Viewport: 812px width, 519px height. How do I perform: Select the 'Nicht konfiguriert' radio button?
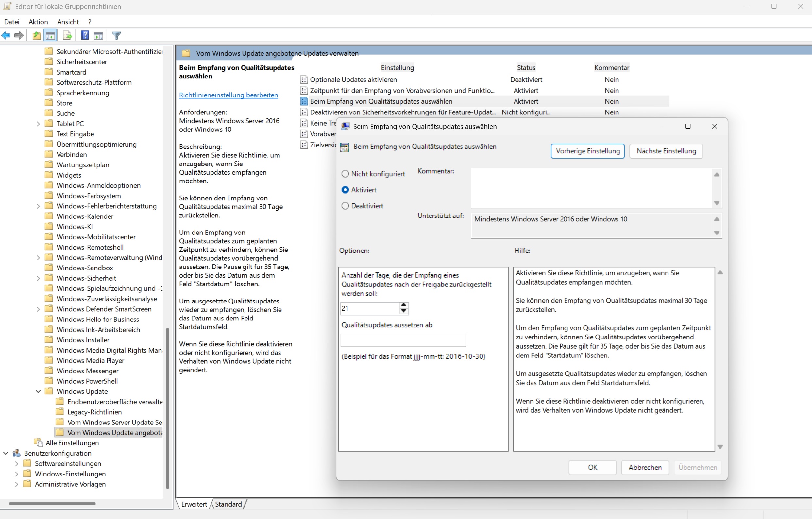(x=345, y=174)
